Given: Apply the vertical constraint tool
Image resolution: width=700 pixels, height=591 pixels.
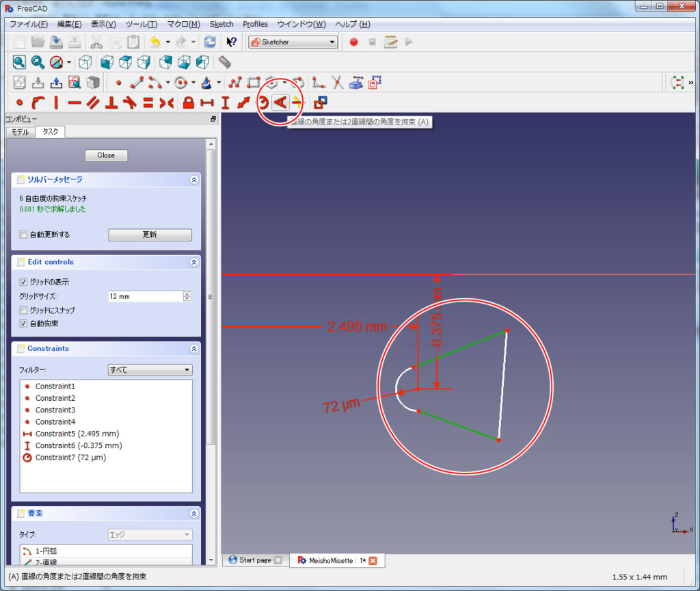Looking at the screenshot, I should [56, 103].
